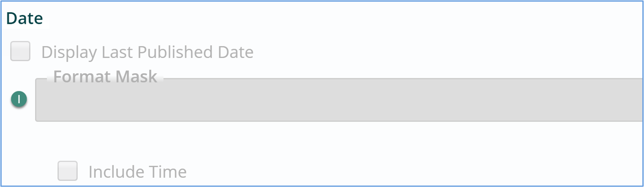The height and width of the screenshot is (188, 644).
Task: Tick the Include Time checkbox
Action: 68,171
